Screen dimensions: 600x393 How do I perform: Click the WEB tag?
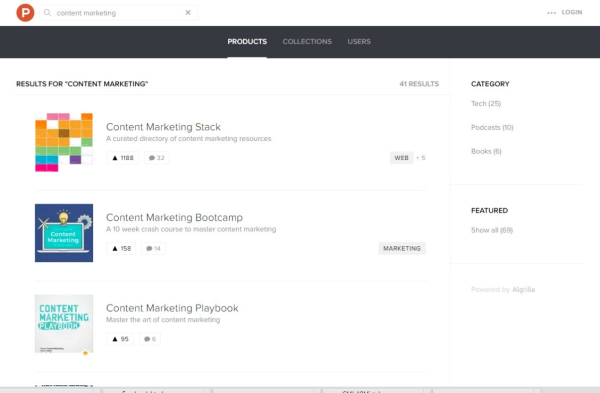tap(401, 158)
